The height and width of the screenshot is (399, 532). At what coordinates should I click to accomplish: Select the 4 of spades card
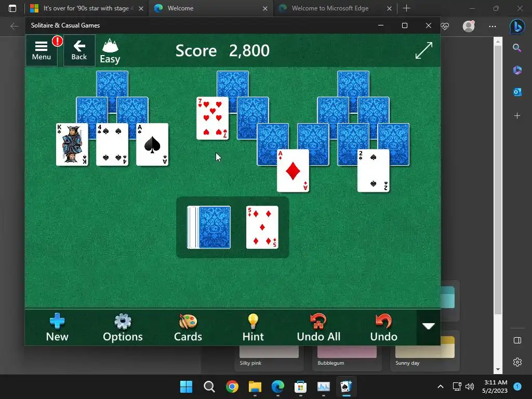coord(112,144)
